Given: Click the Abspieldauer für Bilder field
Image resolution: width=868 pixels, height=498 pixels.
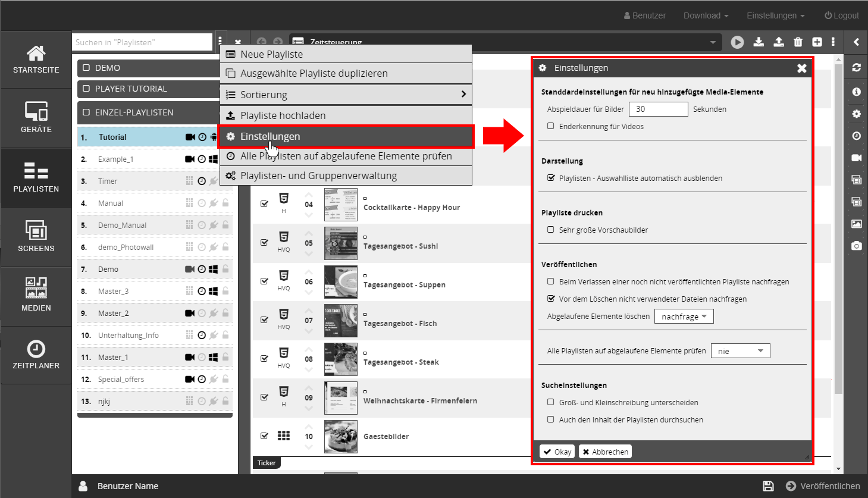Looking at the screenshot, I should coord(658,109).
